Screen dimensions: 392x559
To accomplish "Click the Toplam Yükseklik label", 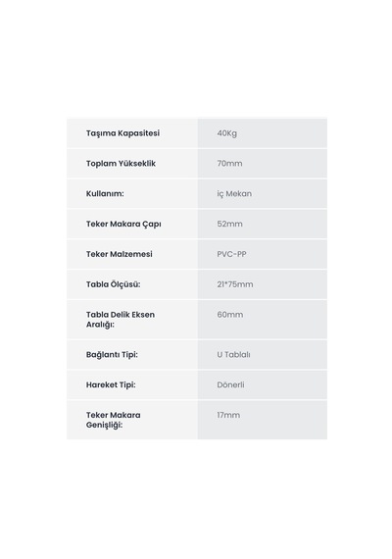I will [121, 164].
